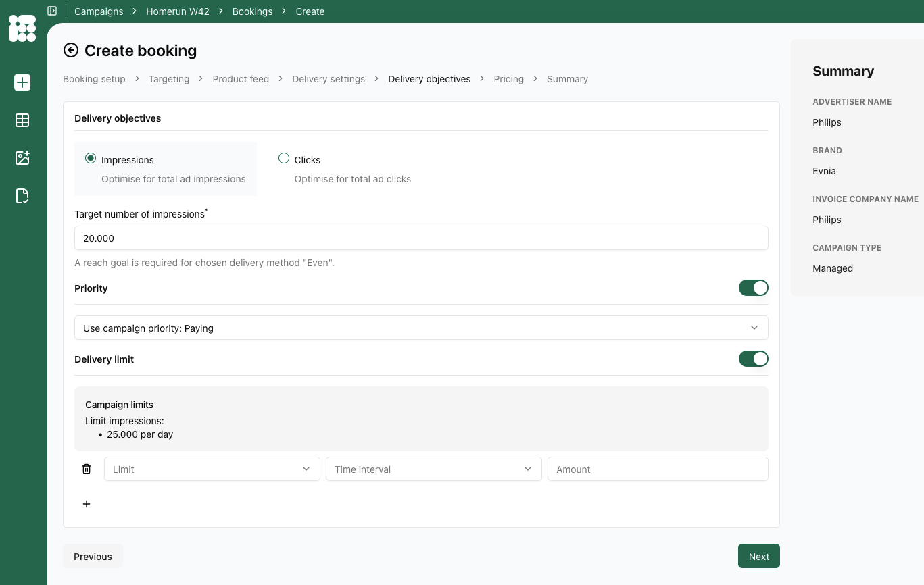Go to Product feed step
924x585 pixels.
[241, 79]
